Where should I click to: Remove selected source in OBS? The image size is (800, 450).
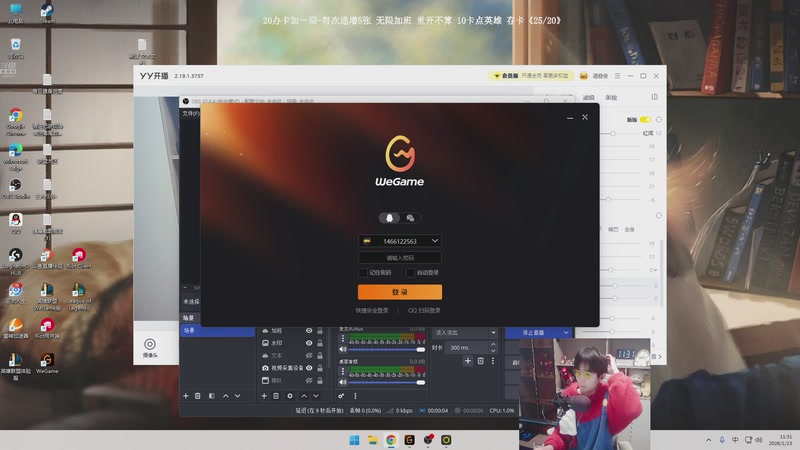(276, 396)
